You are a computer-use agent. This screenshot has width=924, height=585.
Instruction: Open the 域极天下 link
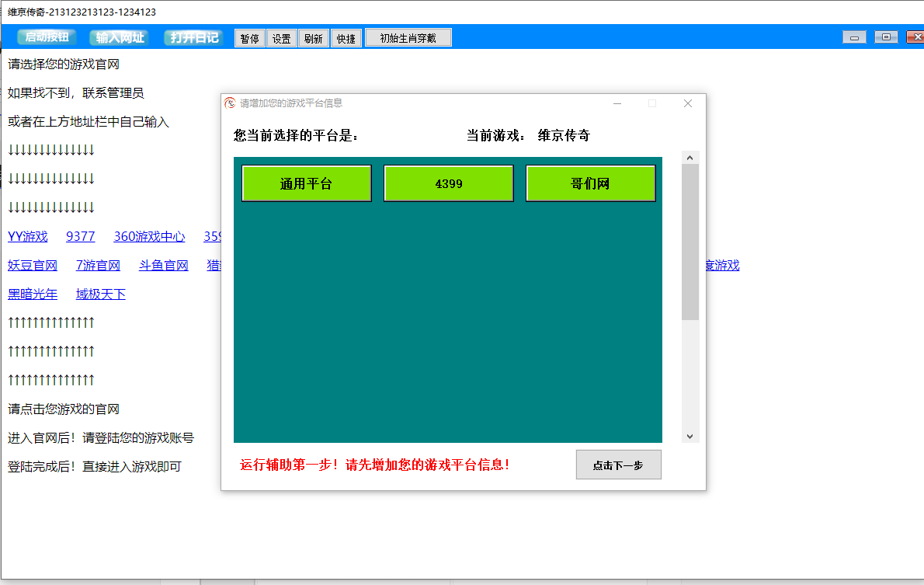coord(100,294)
